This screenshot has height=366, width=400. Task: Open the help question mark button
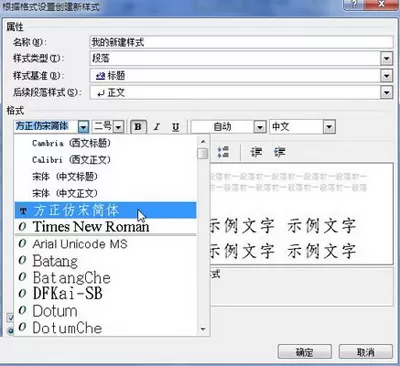click(x=354, y=4)
